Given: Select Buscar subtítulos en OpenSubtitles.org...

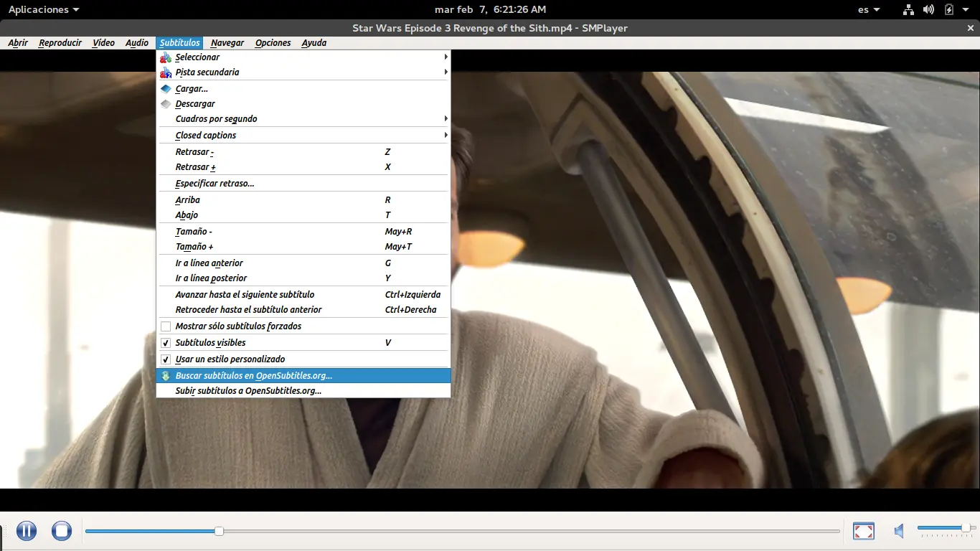Looking at the screenshot, I should click(x=303, y=376).
